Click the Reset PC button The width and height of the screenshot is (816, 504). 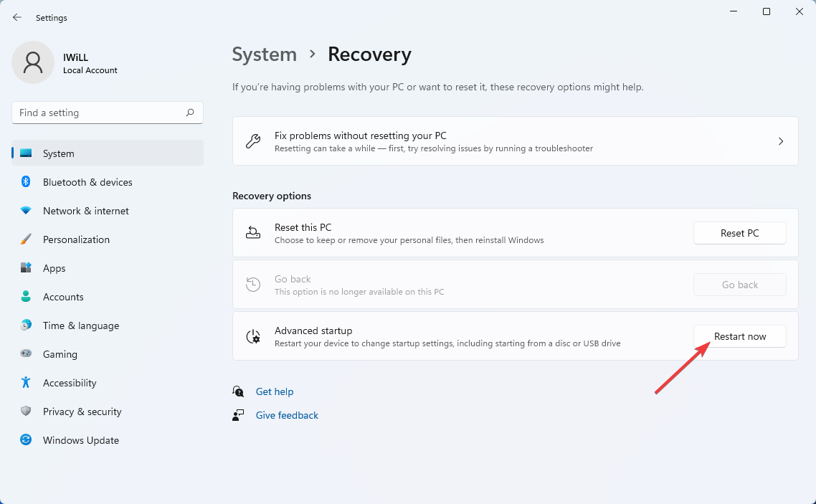tap(739, 233)
